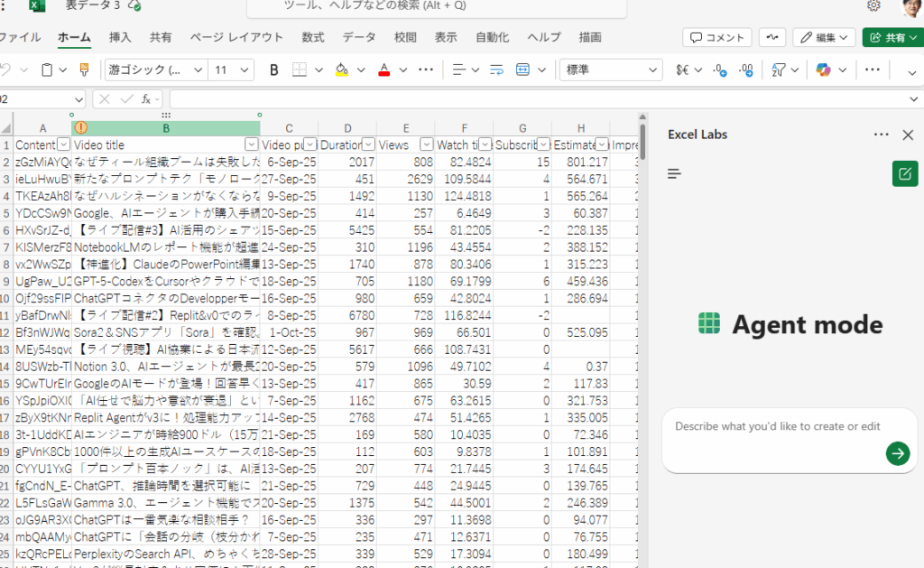Expand the number format dropdown
This screenshot has height=568, width=924.
(654, 70)
